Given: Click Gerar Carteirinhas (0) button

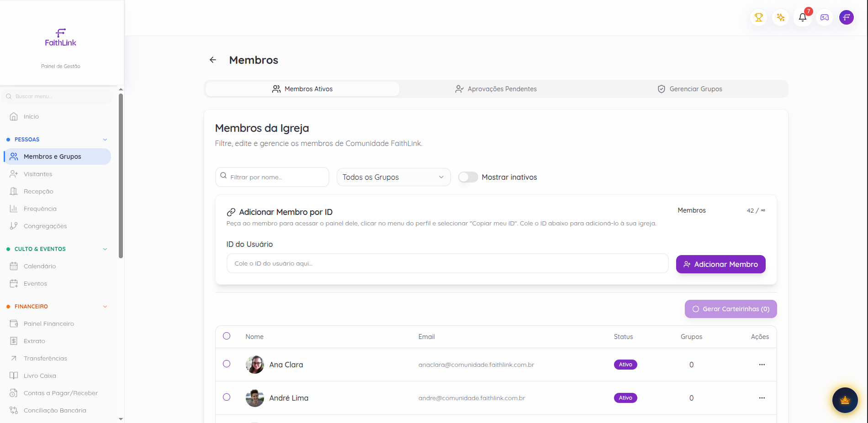Looking at the screenshot, I should [731, 309].
